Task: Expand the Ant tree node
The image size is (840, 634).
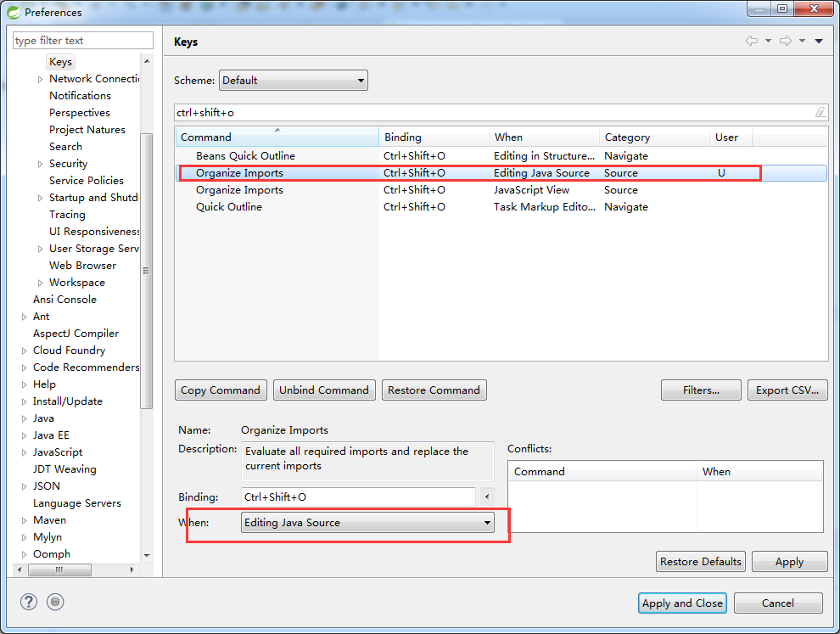Action: tap(24, 317)
